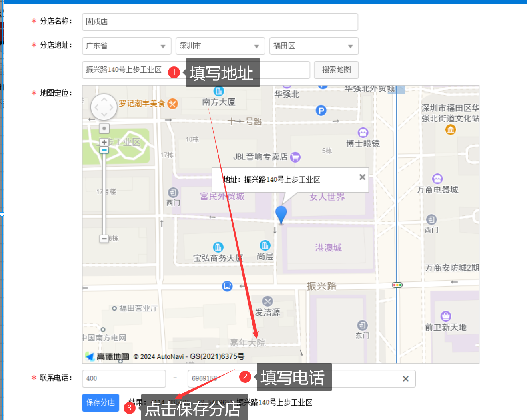
Task: Click the 万商安防城2期 map label
Action: (x=452, y=268)
